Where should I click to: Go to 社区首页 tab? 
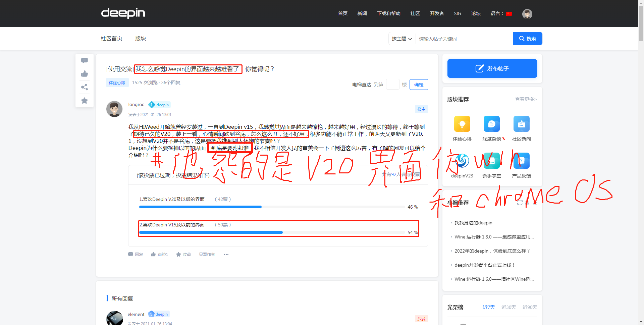pos(112,39)
